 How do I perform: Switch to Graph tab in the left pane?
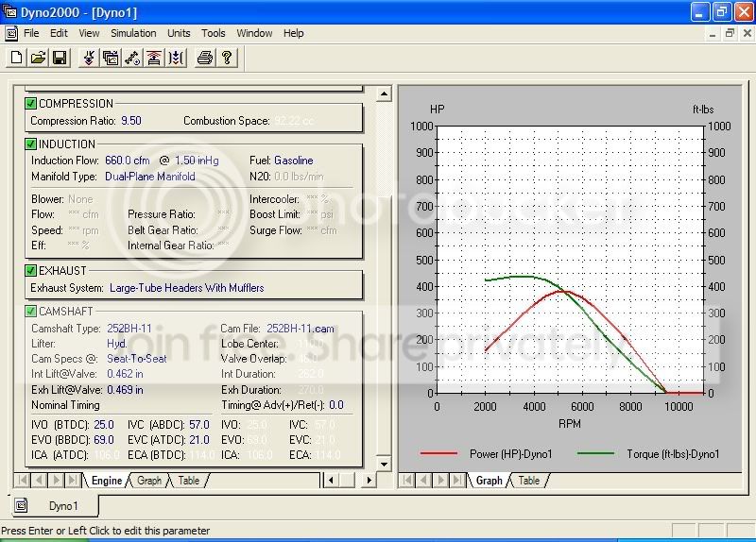(x=149, y=481)
